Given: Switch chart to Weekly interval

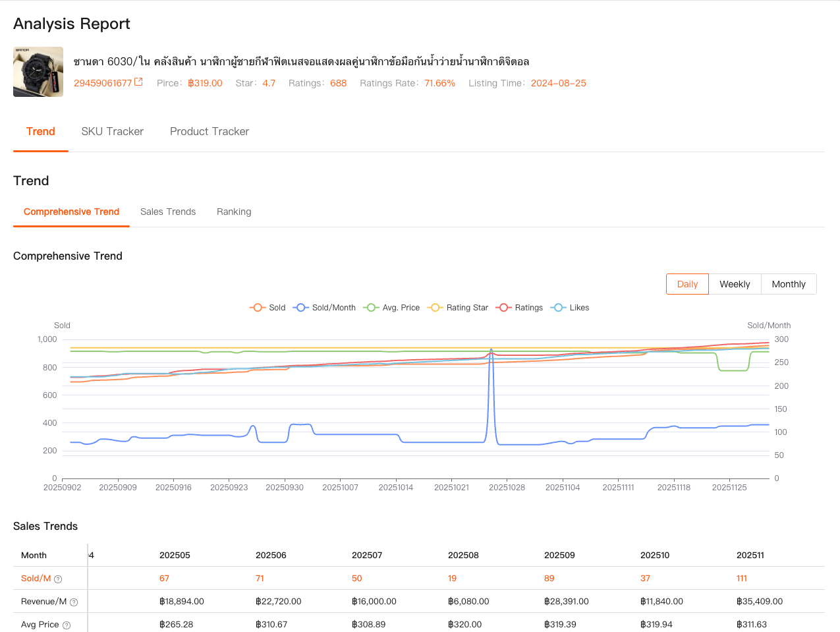Looking at the screenshot, I should pyautogui.click(x=735, y=284).
